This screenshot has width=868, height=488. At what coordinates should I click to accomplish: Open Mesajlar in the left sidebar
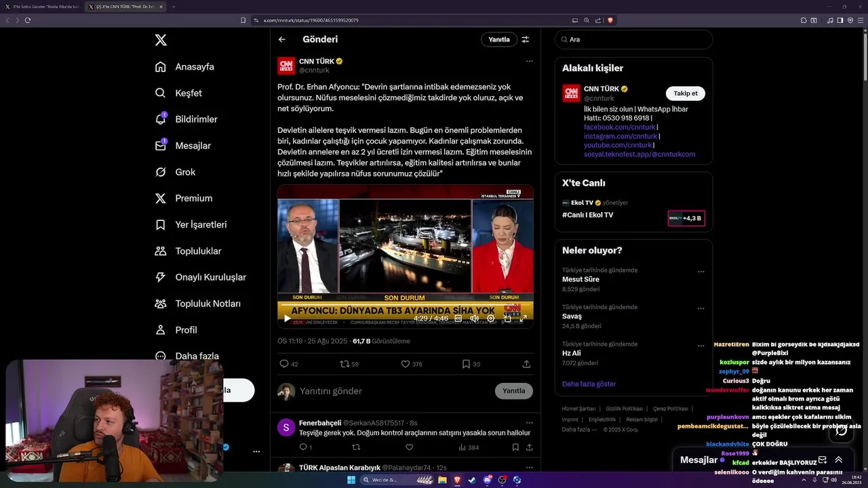pos(182,146)
